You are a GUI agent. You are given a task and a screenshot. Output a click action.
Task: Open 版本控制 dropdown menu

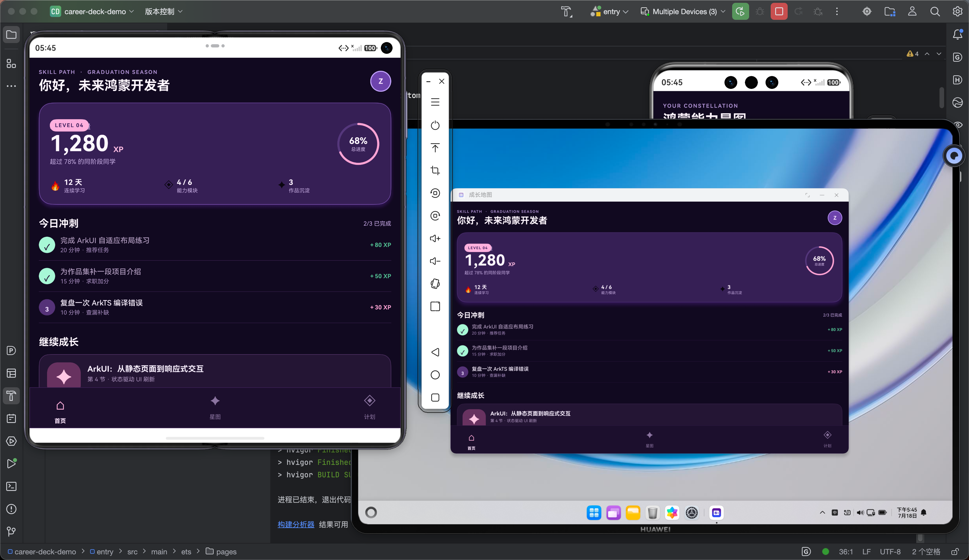tap(163, 12)
